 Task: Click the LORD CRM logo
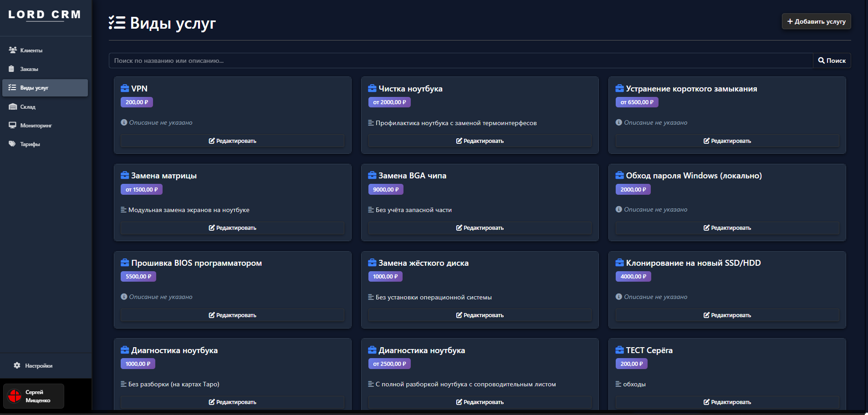45,15
